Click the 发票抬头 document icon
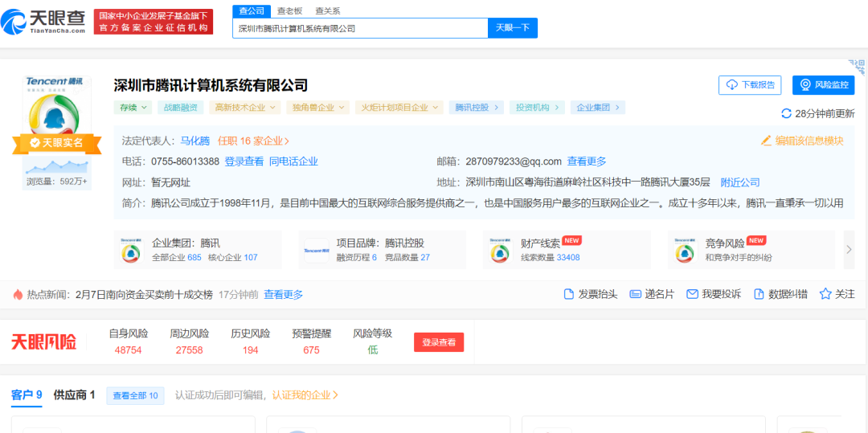The height and width of the screenshot is (433, 868). (x=568, y=294)
